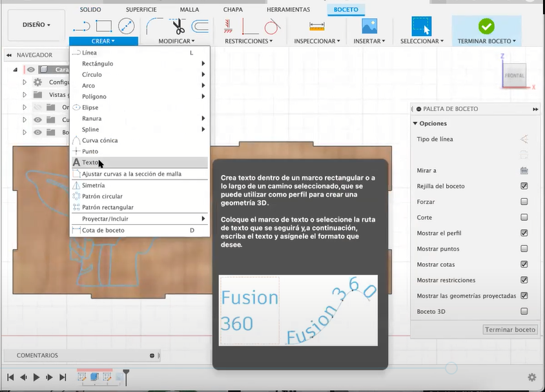
Task: Click the Terminar boceto button in palette
Action: point(510,329)
